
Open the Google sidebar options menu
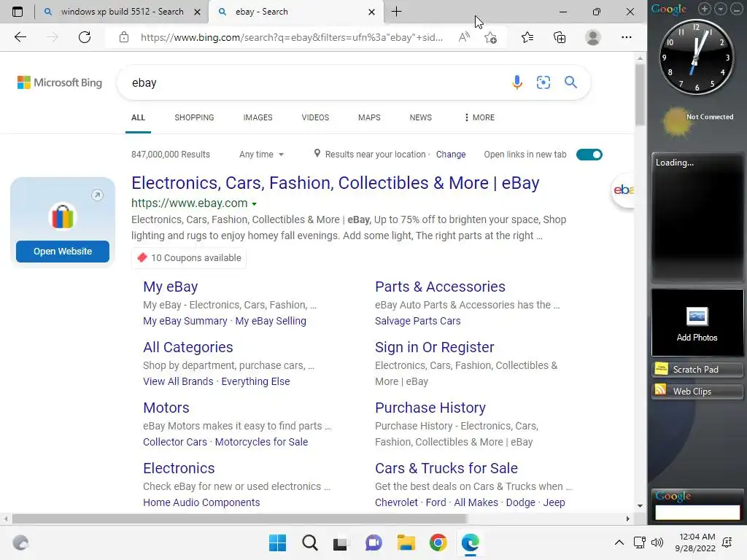(x=721, y=9)
